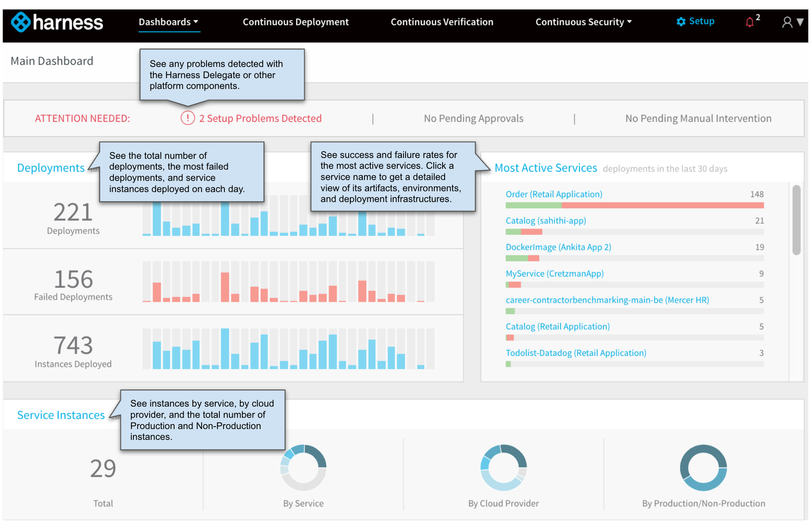
Task: Open Order (Retail Application) service
Action: tap(554, 194)
